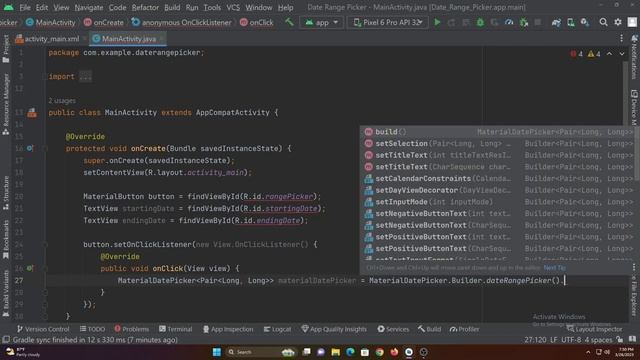The height and width of the screenshot is (360, 640).
Task: Click the 'MainActivity' breadcrumb in navigation bar
Action: (51, 22)
